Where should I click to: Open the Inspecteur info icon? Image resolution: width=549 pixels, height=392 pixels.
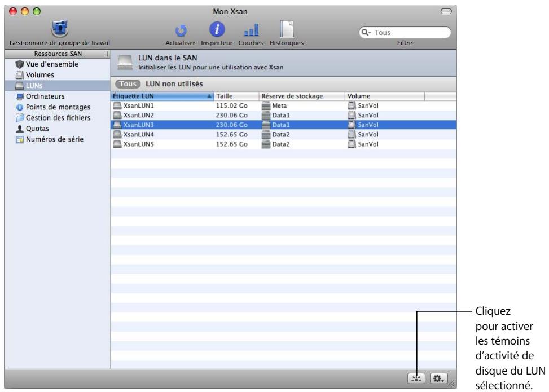(x=217, y=29)
